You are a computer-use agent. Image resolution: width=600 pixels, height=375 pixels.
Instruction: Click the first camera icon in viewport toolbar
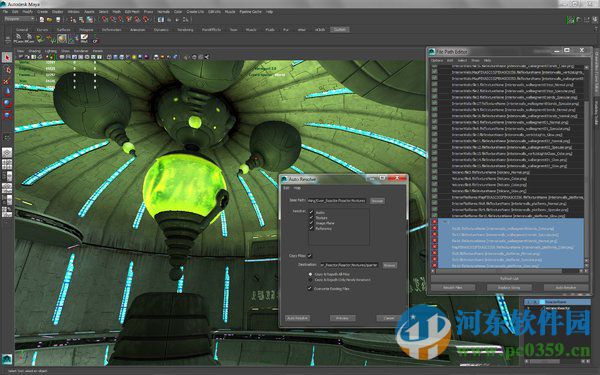(21, 57)
